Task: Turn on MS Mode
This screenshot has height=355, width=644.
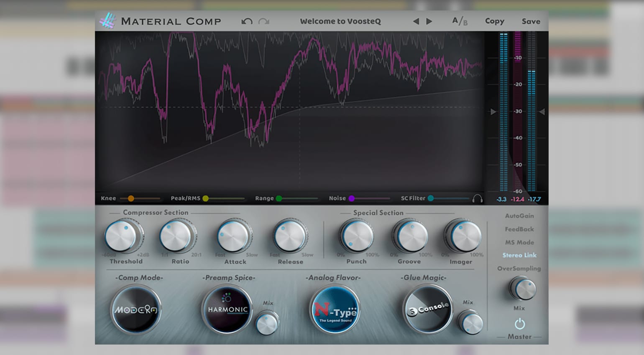Action: click(519, 242)
